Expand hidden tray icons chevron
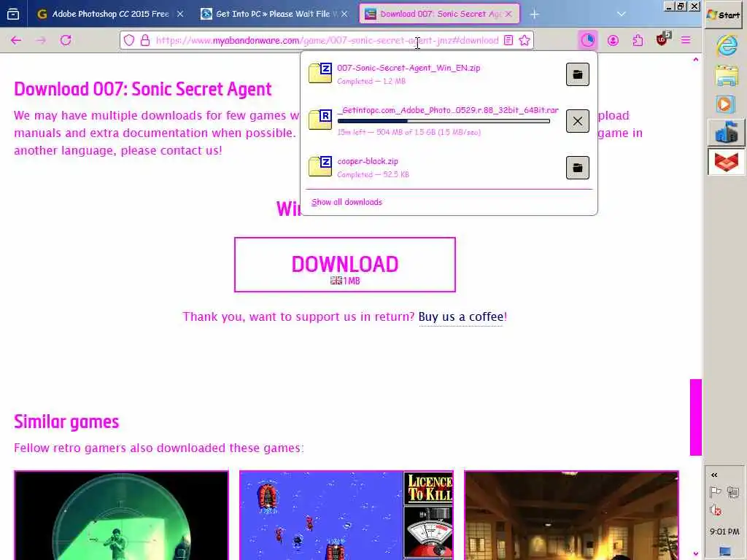Viewport: 747px width, 560px height. (714, 475)
